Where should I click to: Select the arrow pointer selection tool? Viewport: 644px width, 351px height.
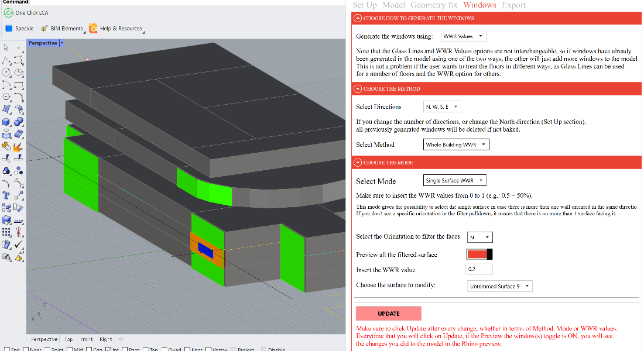click(6, 48)
